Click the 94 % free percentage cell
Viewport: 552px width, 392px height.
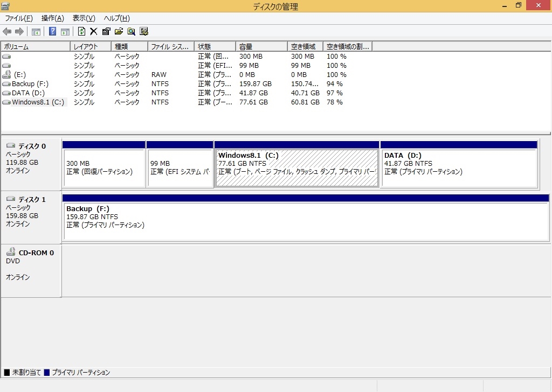334,83
